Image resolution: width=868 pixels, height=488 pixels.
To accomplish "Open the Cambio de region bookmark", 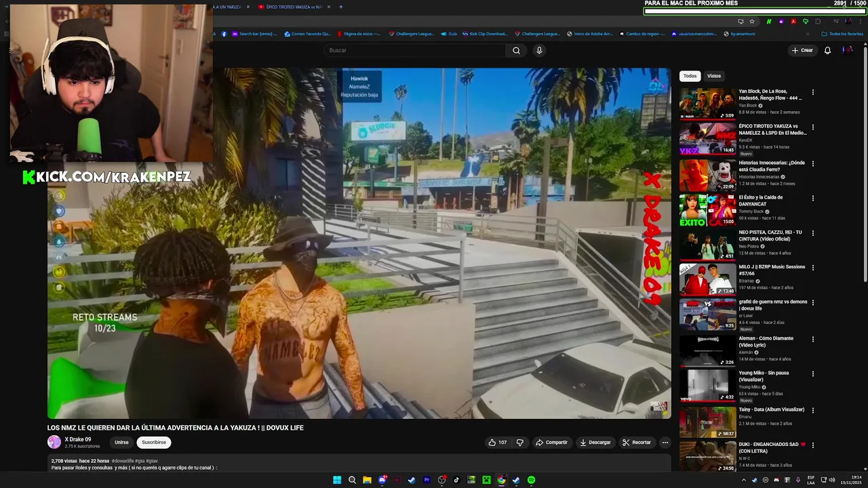I will [x=642, y=34].
